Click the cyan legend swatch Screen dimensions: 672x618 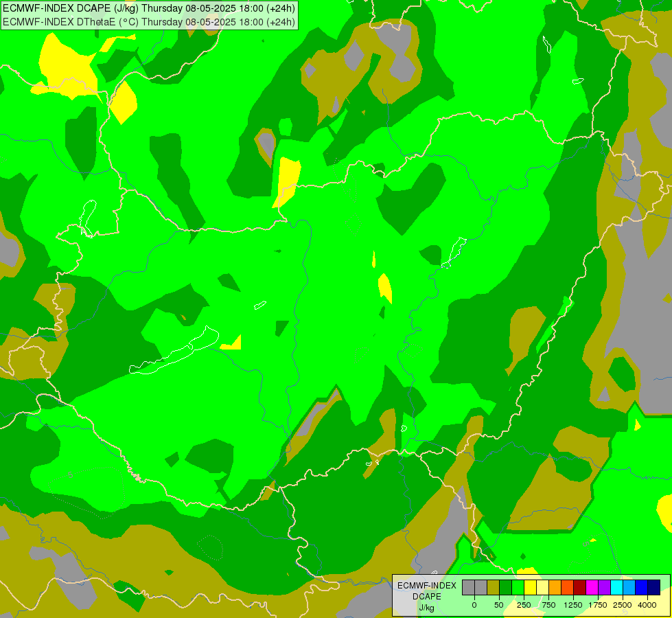[617, 588]
